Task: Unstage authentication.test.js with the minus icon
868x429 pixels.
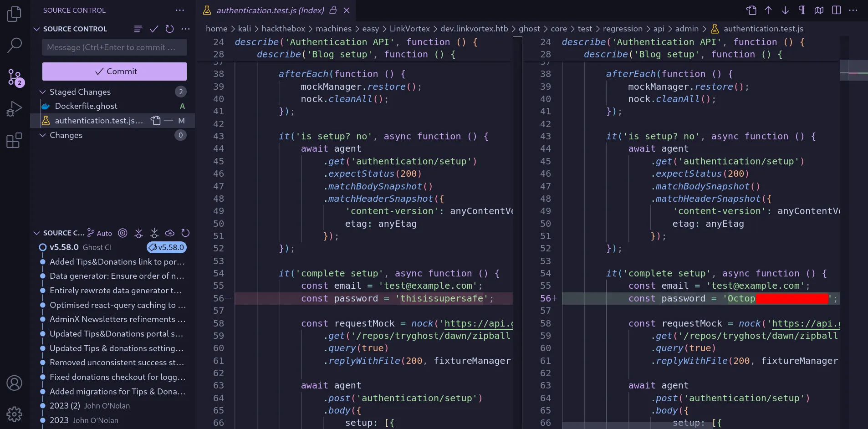Action: tap(168, 121)
